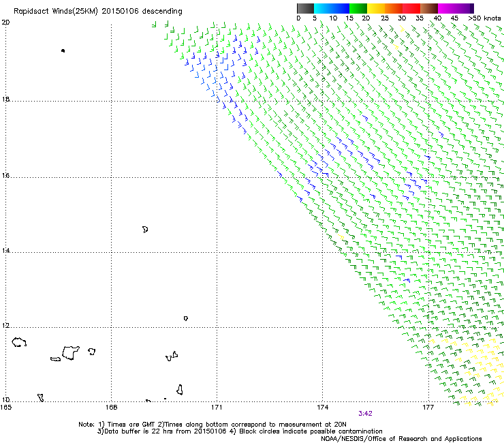This screenshot has width=504, height=443.
Task: Click the red 30-35 knots color bar segment
Action: point(411,8)
